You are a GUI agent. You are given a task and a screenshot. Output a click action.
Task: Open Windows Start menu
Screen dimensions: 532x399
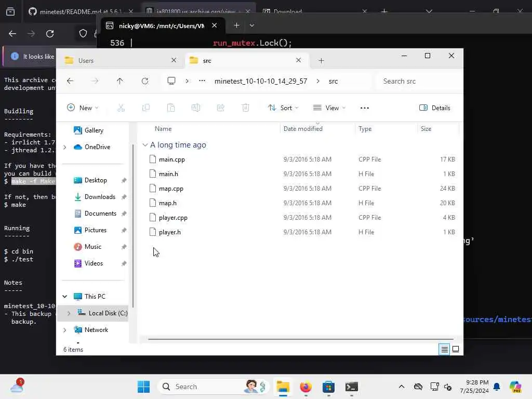(143, 387)
